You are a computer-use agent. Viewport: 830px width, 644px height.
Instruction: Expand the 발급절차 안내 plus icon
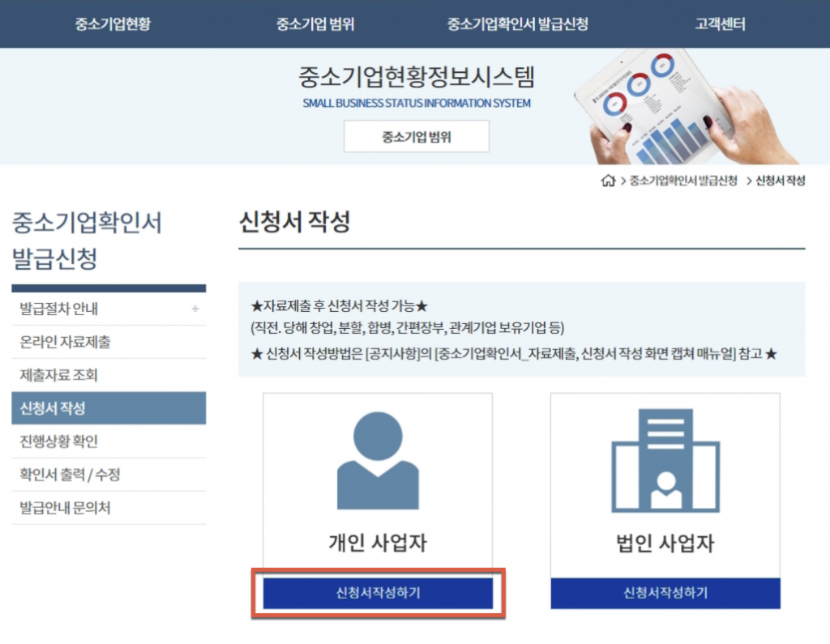(195, 309)
